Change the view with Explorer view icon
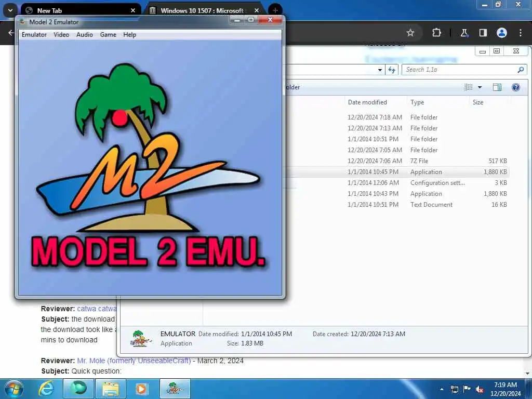This screenshot has height=399, width=532. tap(469, 87)
